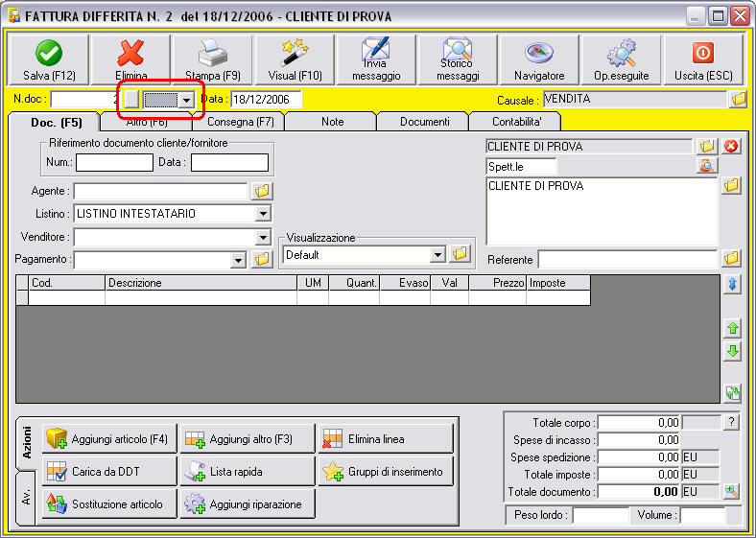Browse agents with Agente folder icon
Viewport: 756px width, 538px height.
pyautogui.click(x=262, y=191)
